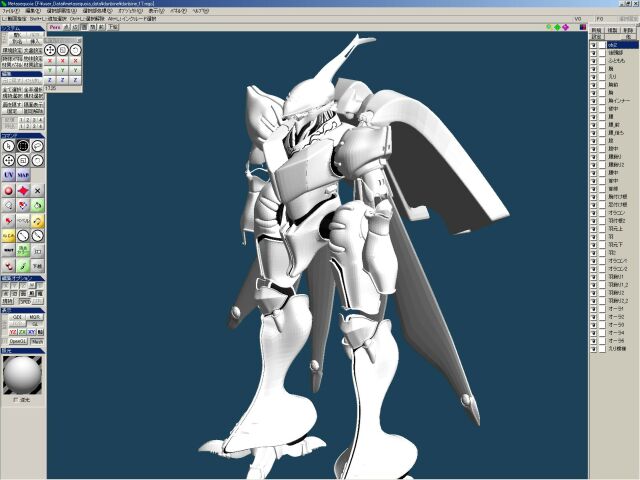Open the 編集(E) menu
The height and width of the screenshot is (480, 640).
click(x=33, y=11)
